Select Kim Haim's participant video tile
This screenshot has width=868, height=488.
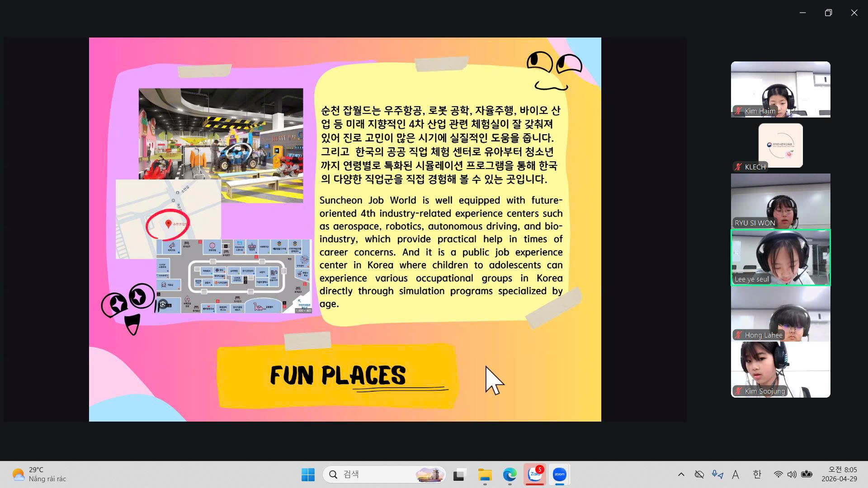(780, 89)
